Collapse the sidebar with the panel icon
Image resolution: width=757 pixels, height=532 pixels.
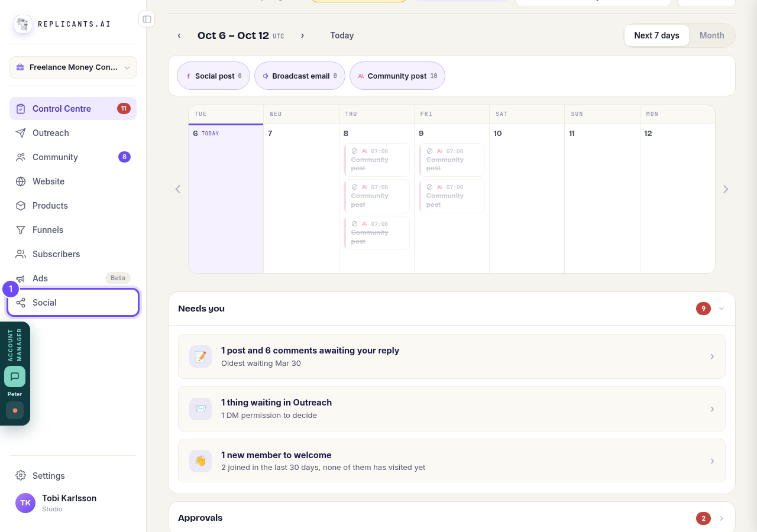(x=147, y=19)
